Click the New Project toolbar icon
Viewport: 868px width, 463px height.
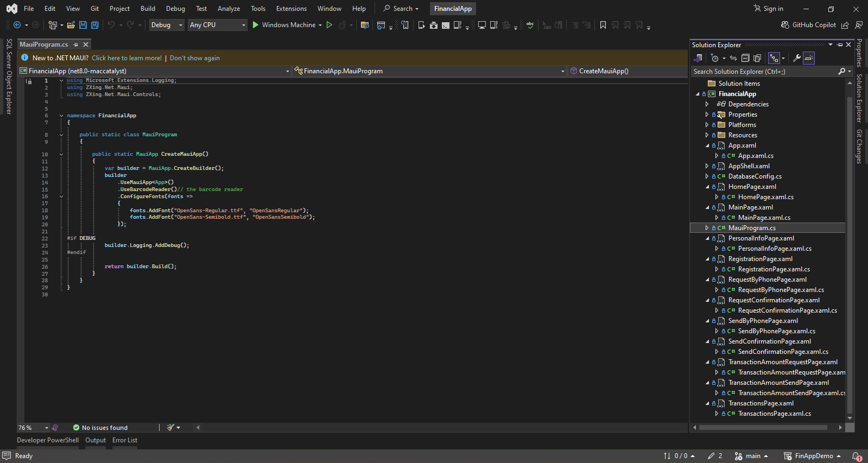pos(53,25)
